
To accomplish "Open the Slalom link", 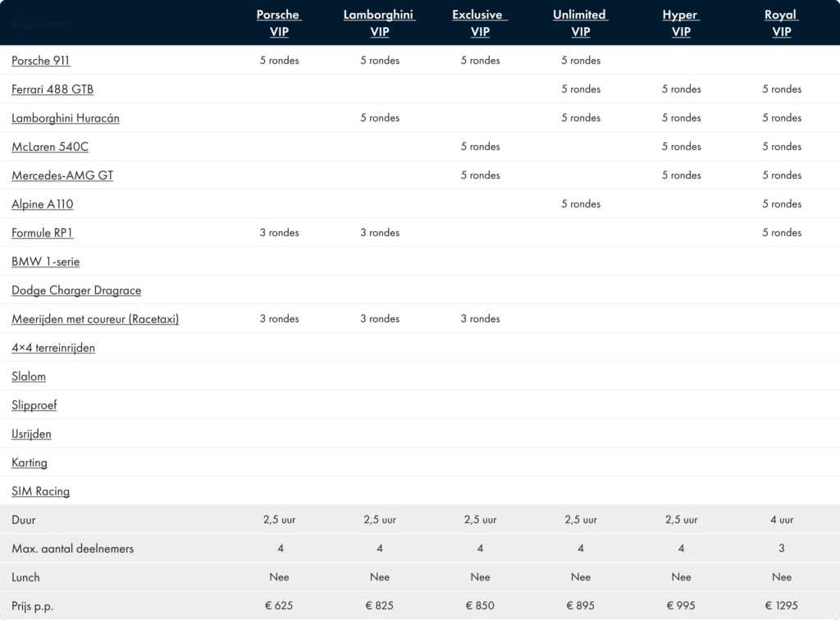I will click(x=29, y=376).
